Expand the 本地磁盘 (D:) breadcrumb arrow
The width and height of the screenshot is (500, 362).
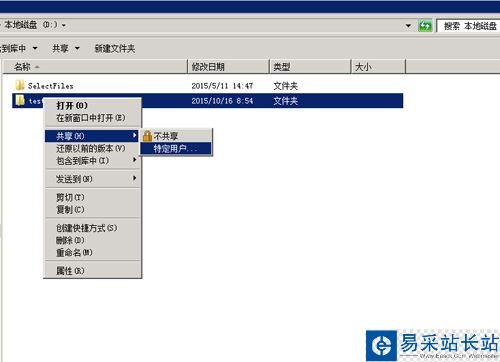tap(63, 25)
